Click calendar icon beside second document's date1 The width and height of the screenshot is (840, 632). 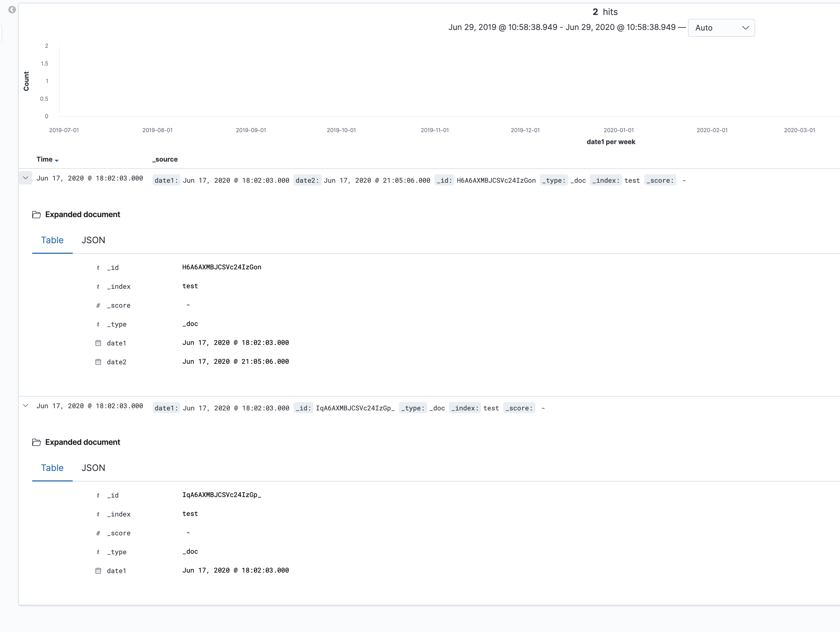(x=98, y=571)
